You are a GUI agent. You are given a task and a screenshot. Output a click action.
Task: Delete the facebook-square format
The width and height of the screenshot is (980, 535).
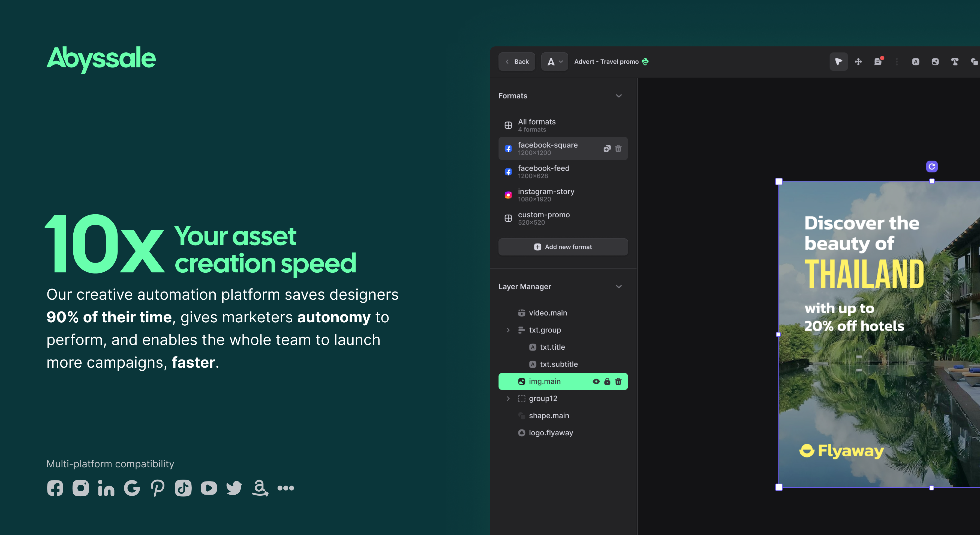tap(618, 148)
